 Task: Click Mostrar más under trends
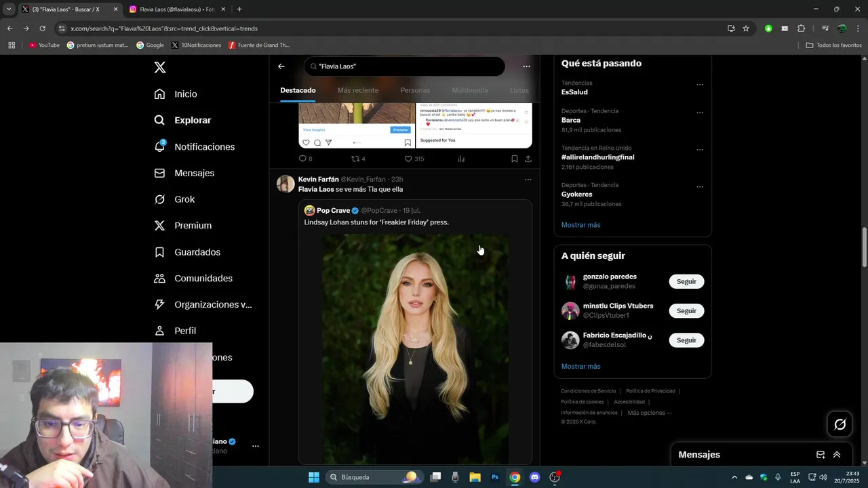tap(580, 225)
